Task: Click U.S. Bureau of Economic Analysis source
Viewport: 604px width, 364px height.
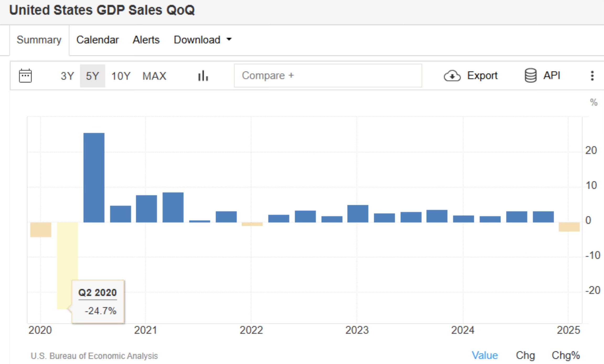Action: [94, 356]
